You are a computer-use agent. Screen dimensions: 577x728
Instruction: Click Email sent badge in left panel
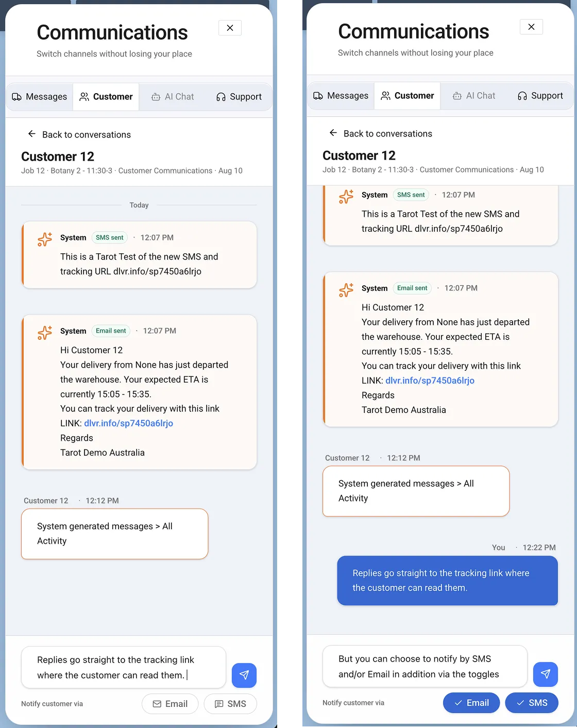tap(111, 331)
